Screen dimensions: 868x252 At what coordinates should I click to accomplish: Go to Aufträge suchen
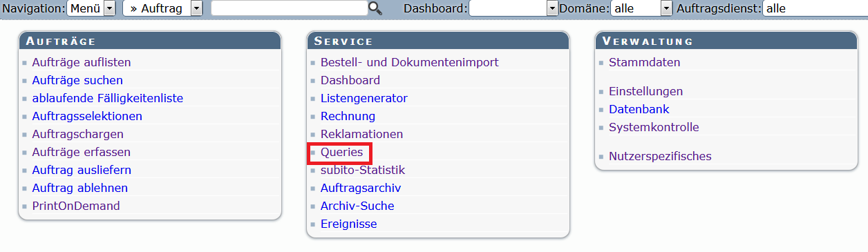click(x=77, y=80)
